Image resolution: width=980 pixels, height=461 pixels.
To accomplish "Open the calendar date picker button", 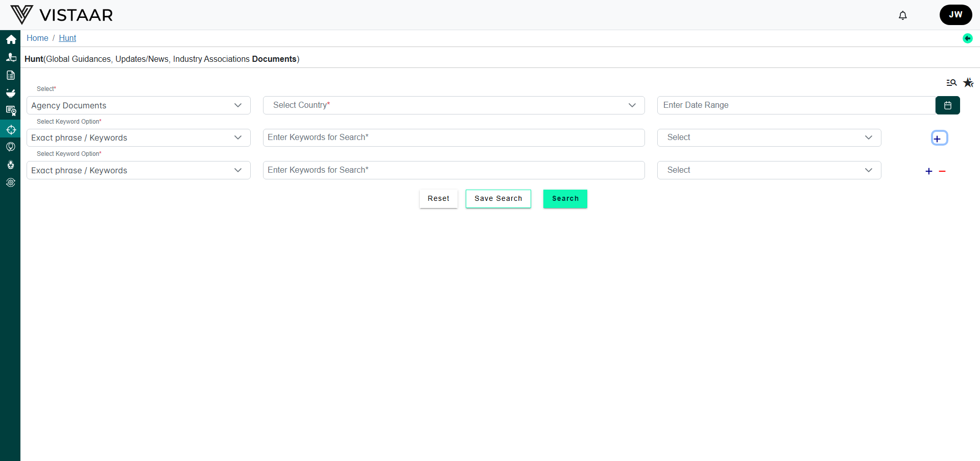I will (947, 105).
